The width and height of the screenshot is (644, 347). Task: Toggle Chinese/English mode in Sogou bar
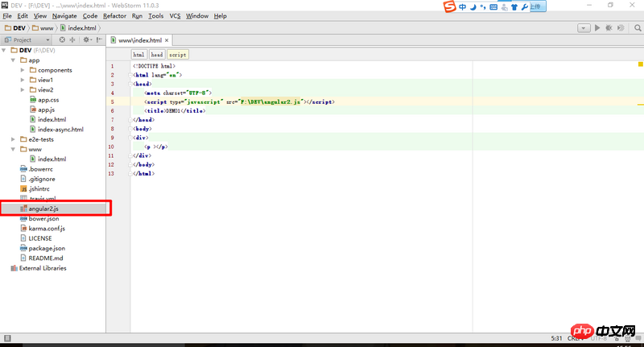click(462, 7)
